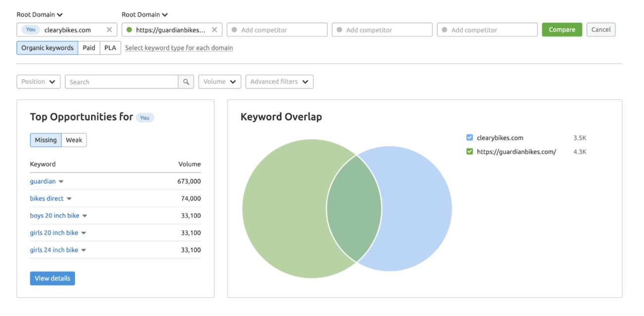
Task: Open the Advanced filters dropdown
Action: coord(279,82)
